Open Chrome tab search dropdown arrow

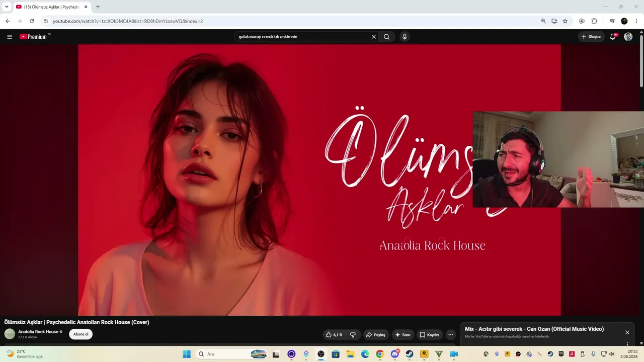pos(7,7)
